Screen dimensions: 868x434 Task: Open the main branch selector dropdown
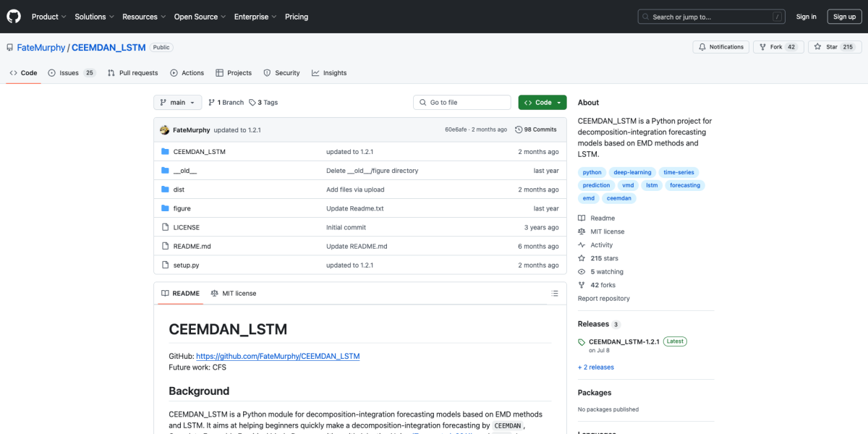pos(177,102)
